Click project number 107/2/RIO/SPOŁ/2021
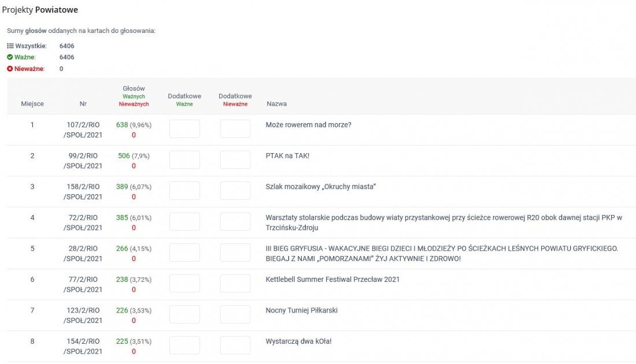Viewport: 636px width, 364px height. point(83,129)
